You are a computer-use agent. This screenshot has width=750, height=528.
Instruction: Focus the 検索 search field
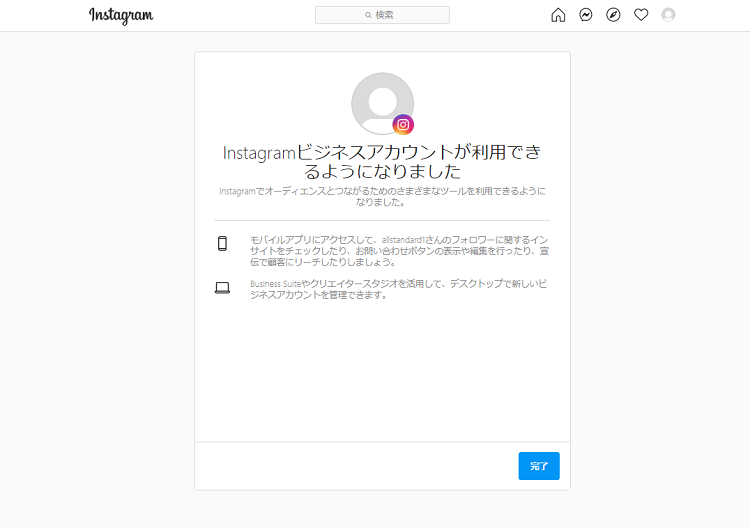pyautogui.click(x=382, y=15)
